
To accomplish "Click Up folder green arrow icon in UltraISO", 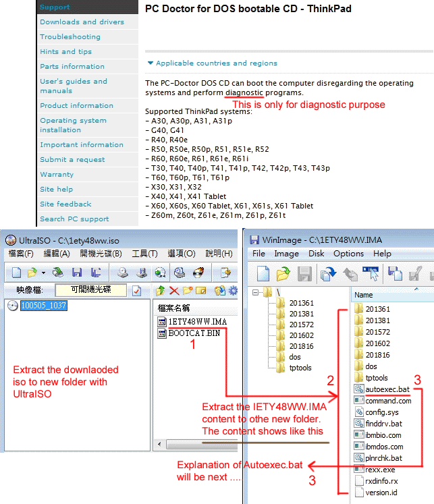I will [x=160, y=291].
